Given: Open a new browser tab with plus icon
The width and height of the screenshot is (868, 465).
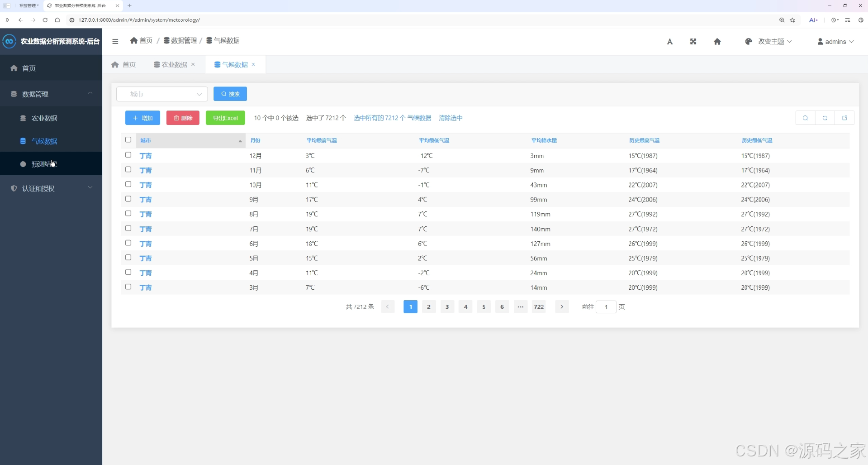Looking at the screenshot, I should (129, 5).
